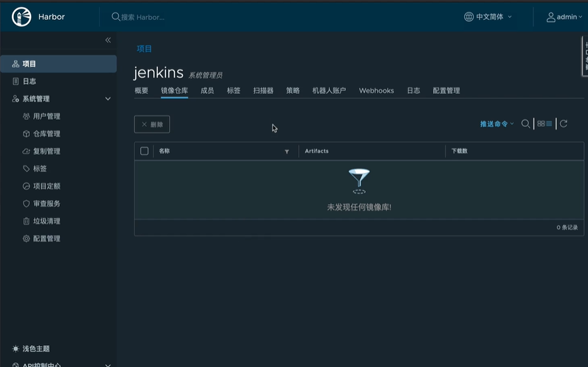Click the '未发现任何镜像库!' empty message
Viewport: 588px width, 367px height.
[359, 207]
